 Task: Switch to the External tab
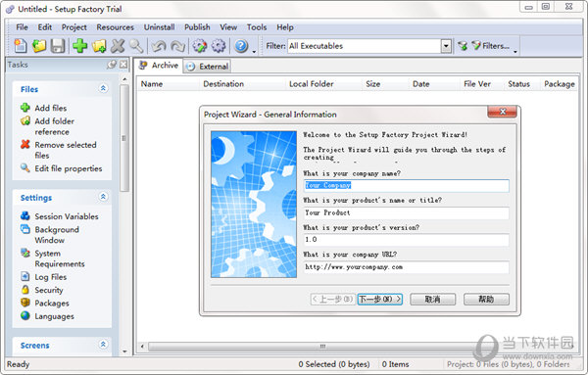pyautogui.click(x=208, y=67)
